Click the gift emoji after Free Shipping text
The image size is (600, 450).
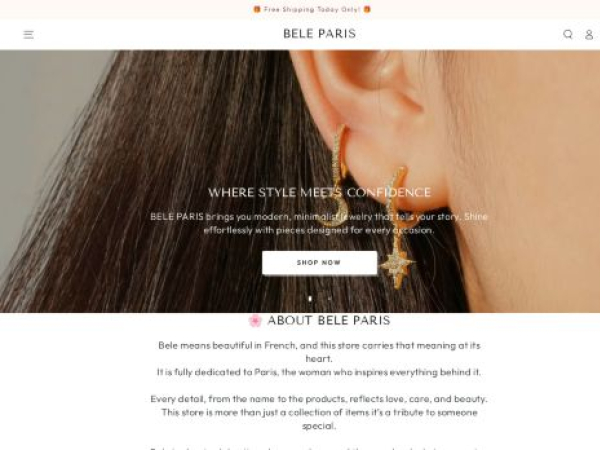pyautogui.click(x=367, y=9)
